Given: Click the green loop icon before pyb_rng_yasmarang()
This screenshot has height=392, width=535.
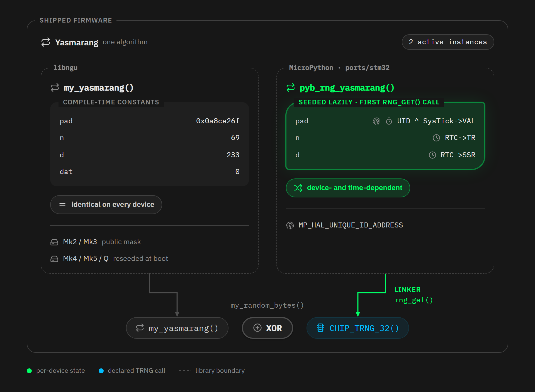Looking at the screenshot, I should point(291,87).
